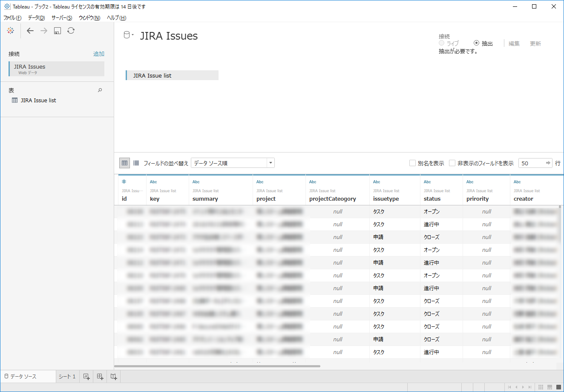Image resolution: width=564 pixels, height=392 pixels.
Task: Refresh data source with the circular arrow icon
Action: pos(71,31)
